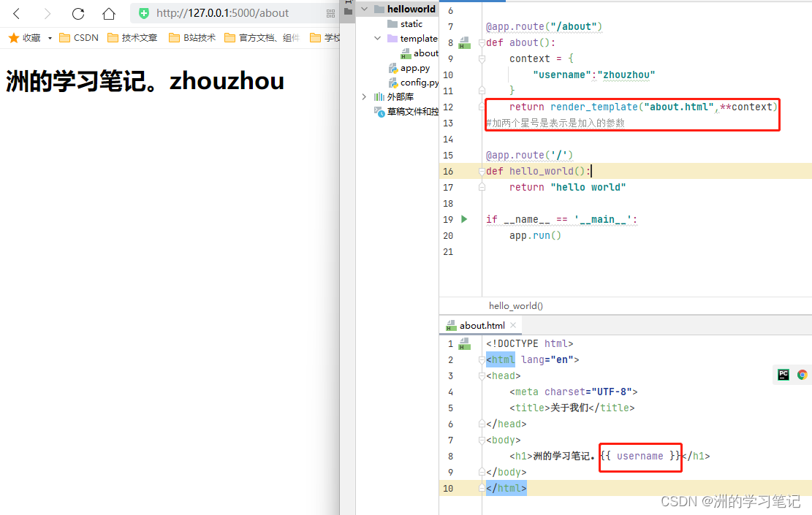The height and width of the screenshot is (515, 812).
Task: Fold the about() function at line 8
Action: [482, 42]
